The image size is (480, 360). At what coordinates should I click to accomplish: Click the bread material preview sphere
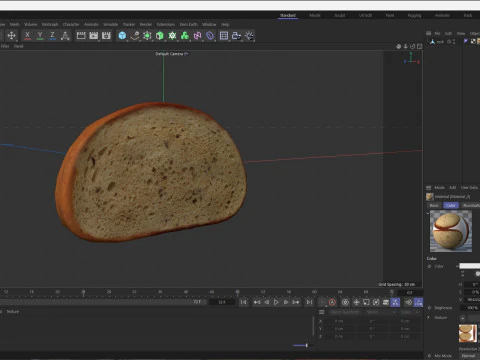pos(451,231)
